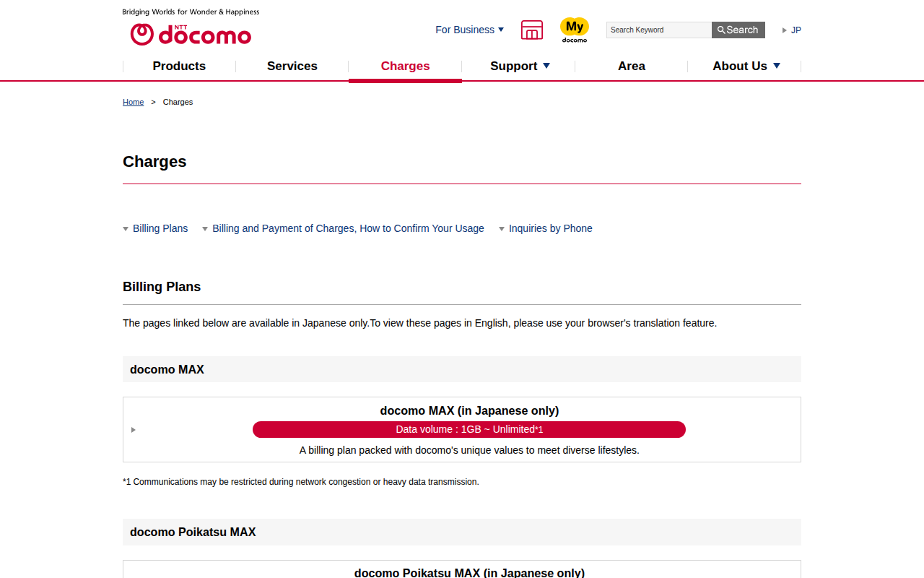Click the NTT docomo logo
The width and height of the screenshot is (924, 578).
pos(191,33)
